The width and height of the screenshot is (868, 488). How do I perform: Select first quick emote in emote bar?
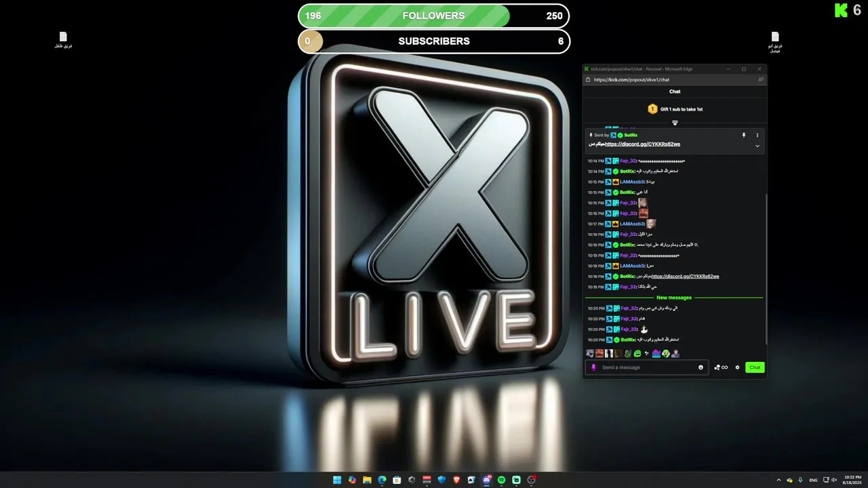590,353
